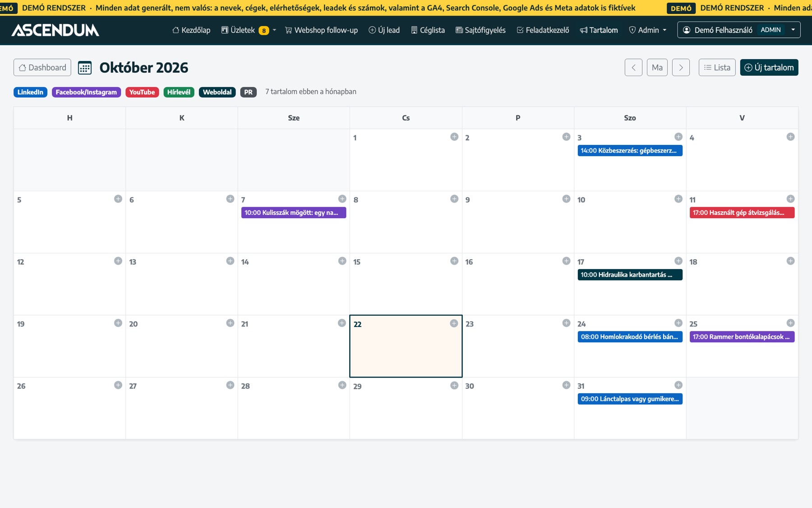
Task: Toggle the Hírlevél channel filter
Action: pos(179,92)
